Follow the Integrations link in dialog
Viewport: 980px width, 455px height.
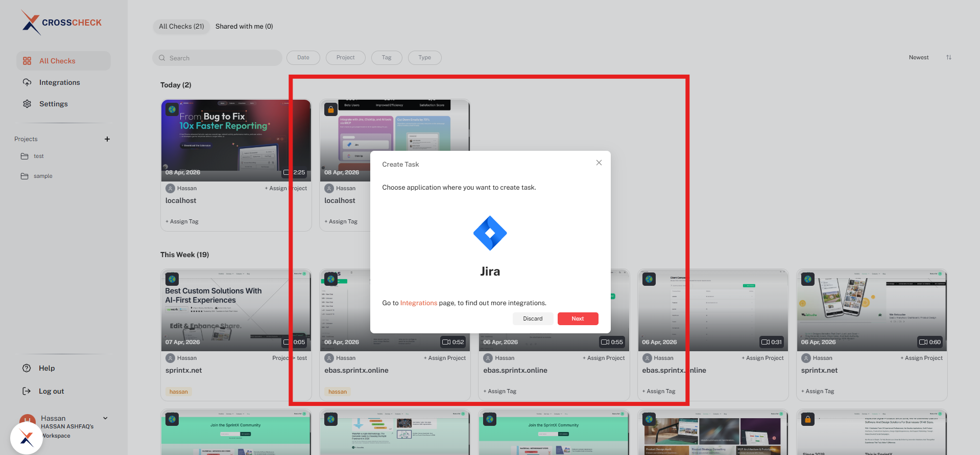419,303
